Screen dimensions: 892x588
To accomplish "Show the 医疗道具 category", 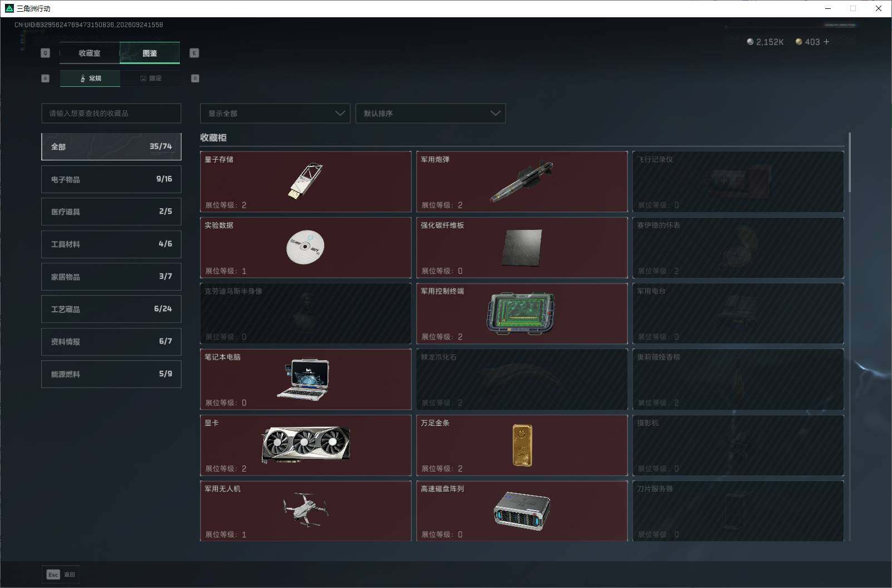I will tap(111, 212).
